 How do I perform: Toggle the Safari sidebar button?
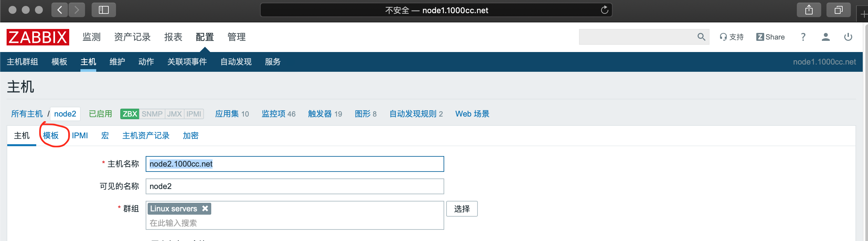point(103,10)
